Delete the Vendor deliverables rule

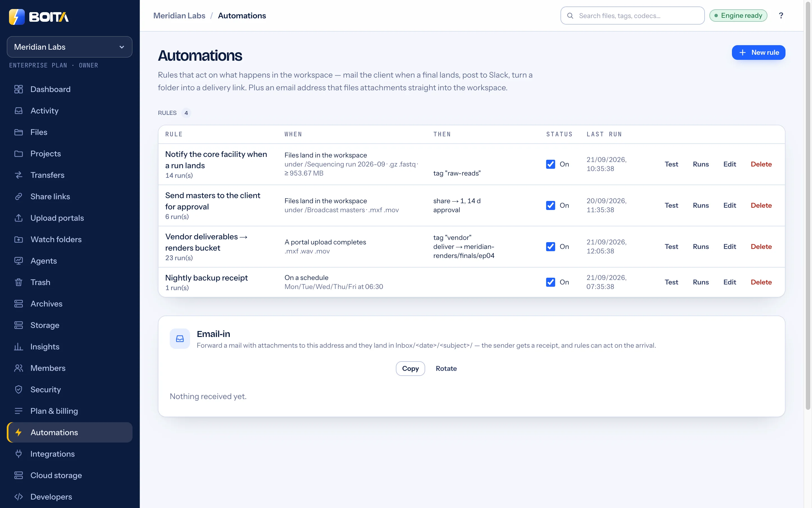pos(761,247)
